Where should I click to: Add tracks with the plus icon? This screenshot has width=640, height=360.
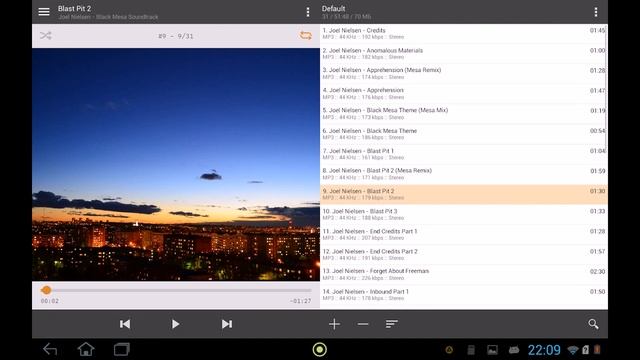point(334,324)
